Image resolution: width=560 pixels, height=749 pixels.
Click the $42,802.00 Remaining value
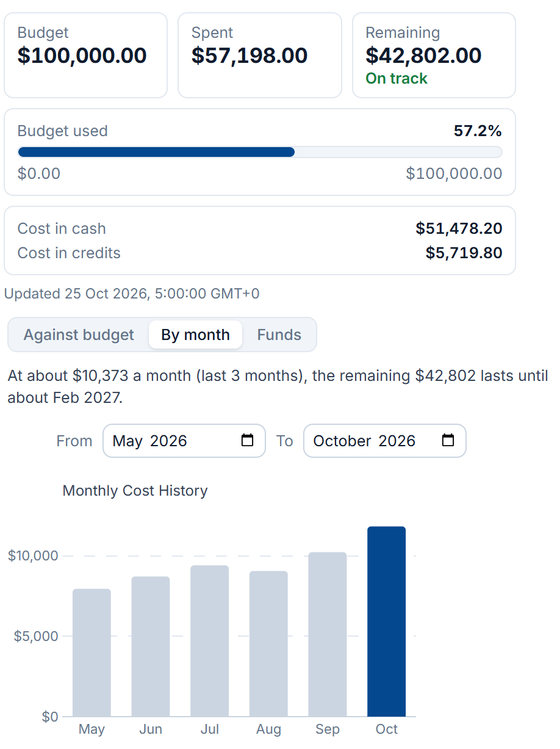pyautogui.click(x=423, y=56)
